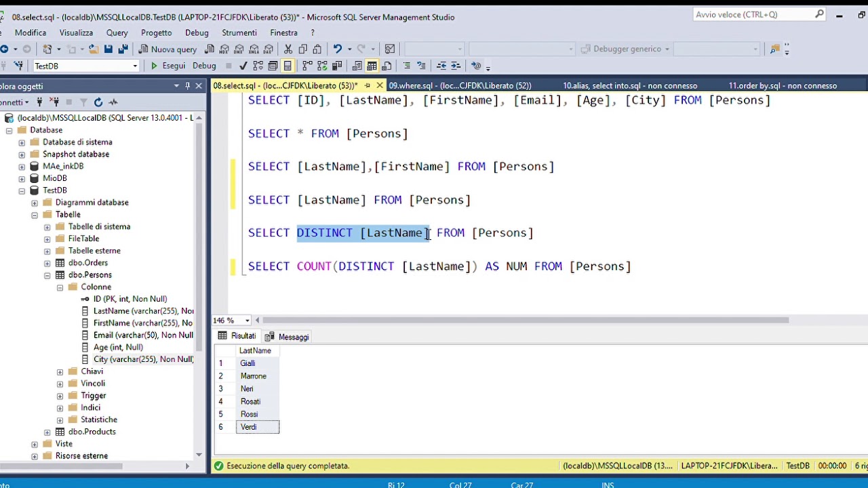Viewport: 868px width, 488px height.
Task: Click the MDX query icon
Action: [x=224, y=49]
